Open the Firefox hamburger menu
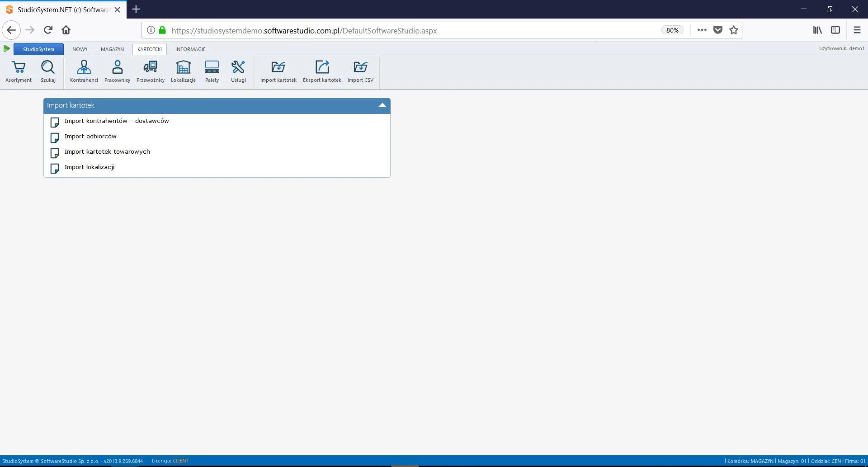The image size is (868, 467). pos(857,30)
